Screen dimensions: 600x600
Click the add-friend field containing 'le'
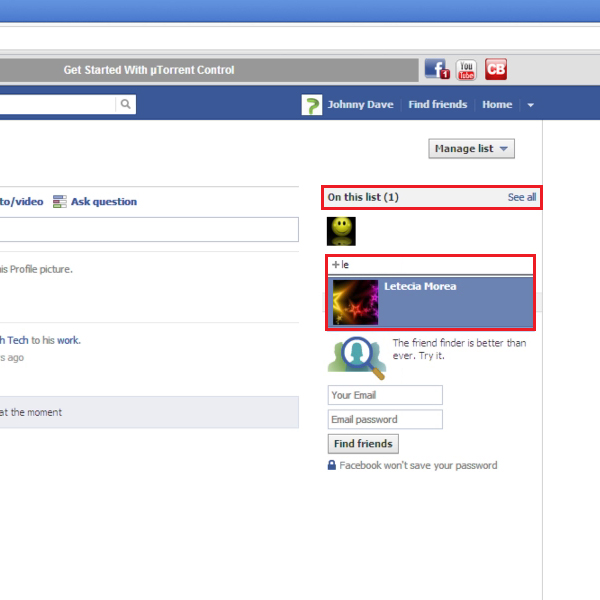430,265
